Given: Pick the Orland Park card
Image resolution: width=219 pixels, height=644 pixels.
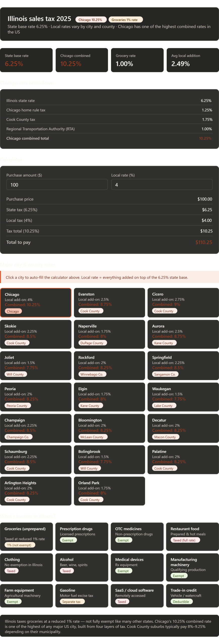Looking at the screenshot, I should pyautogui.click(x=109, y=491).
